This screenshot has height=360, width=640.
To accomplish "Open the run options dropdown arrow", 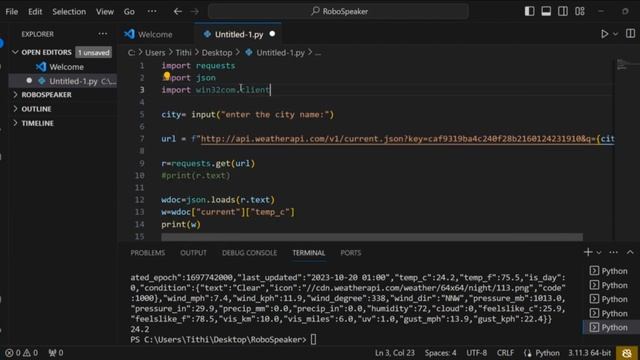I will pyautogui.click(x=616, y=34).
